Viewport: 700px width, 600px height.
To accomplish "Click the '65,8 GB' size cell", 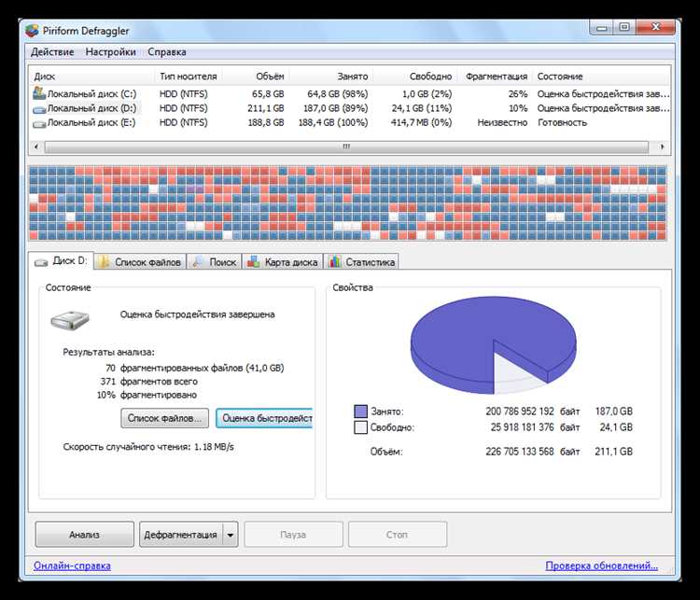I will [268, 94].
